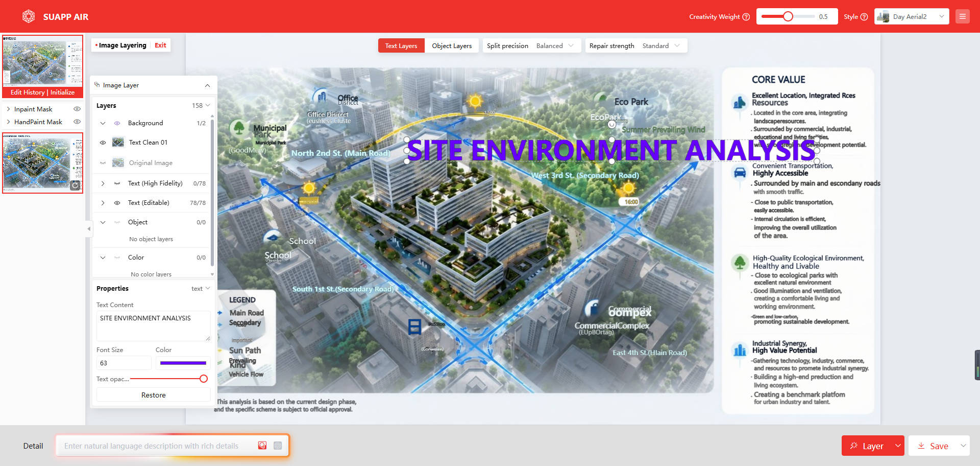980x466 pixels.
Task: Select the top image thumbnail
Action: click(x=43, y=61)
